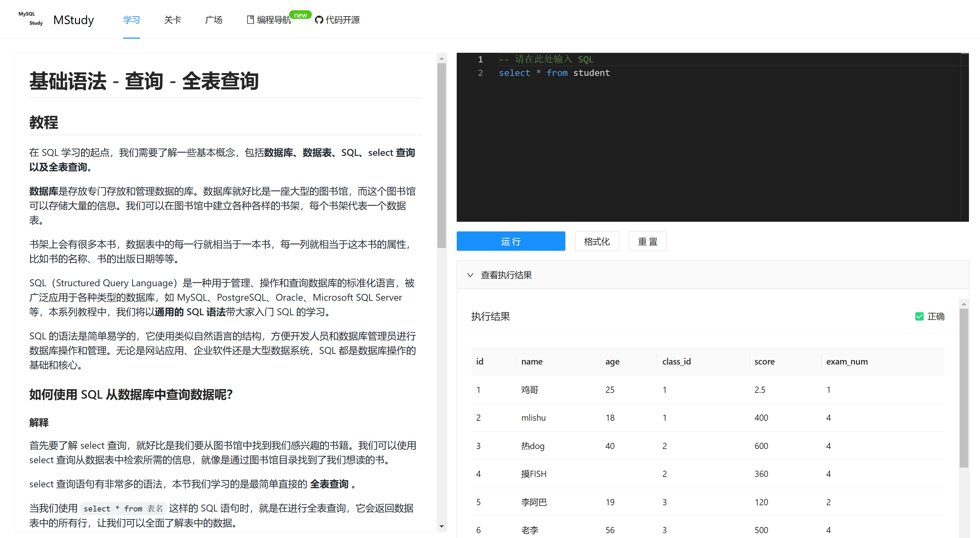Go to the 广场 page

[x=214, y=19]
